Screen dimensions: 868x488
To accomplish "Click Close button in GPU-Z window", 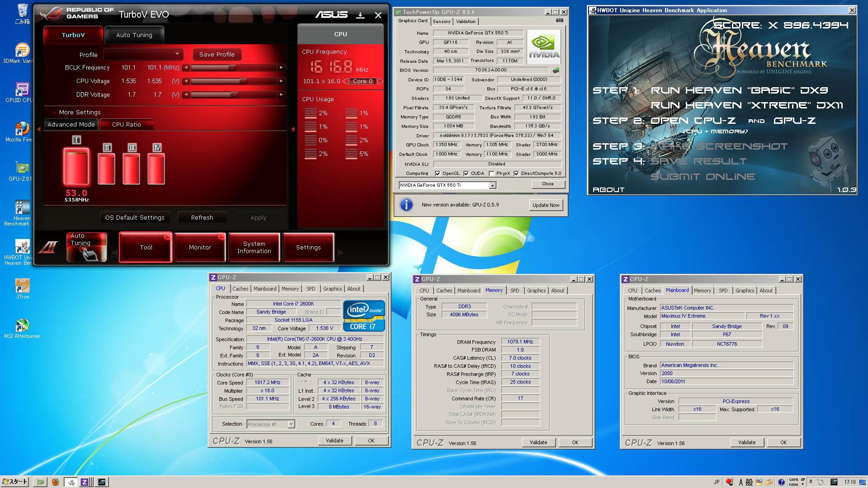I will (x=547, y=184).
